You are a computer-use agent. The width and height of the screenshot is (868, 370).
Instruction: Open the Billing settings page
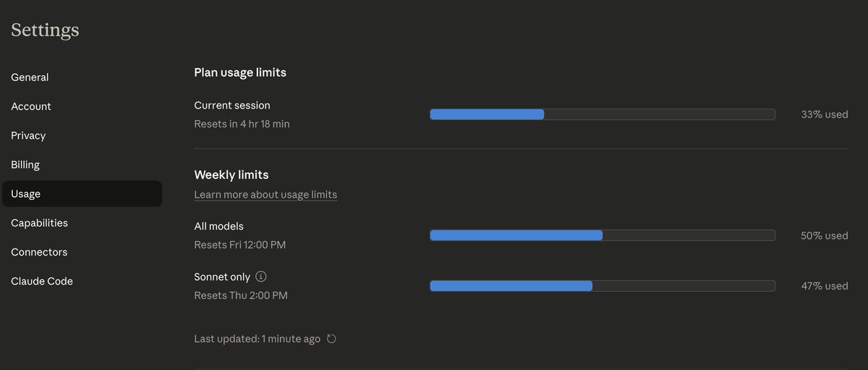coord(25,164)
